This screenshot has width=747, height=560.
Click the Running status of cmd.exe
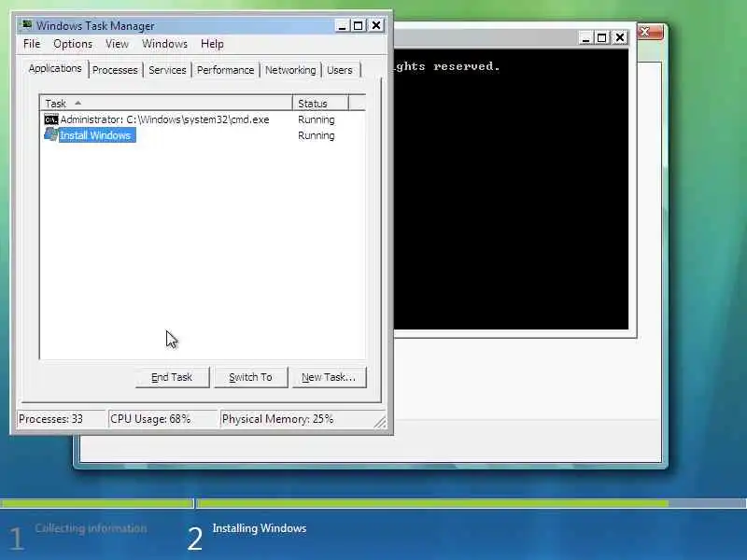click(317, 119)
